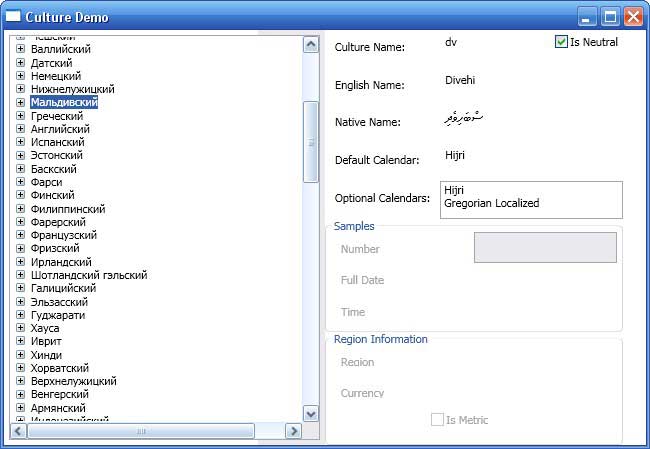Image resolution: width=650 pixels, height=449 pixels.
Task: Expand the Английский tree node
Action: (20, 129)
